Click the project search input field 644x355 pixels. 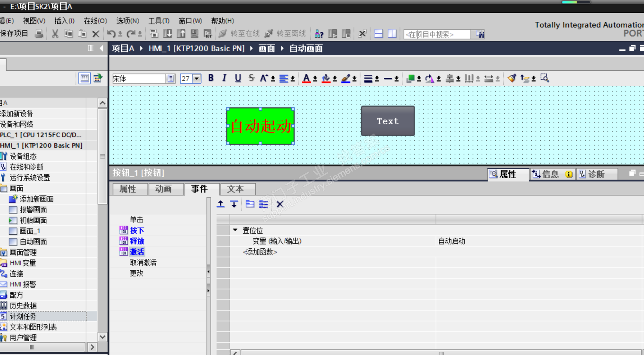[x=437, y=34]
